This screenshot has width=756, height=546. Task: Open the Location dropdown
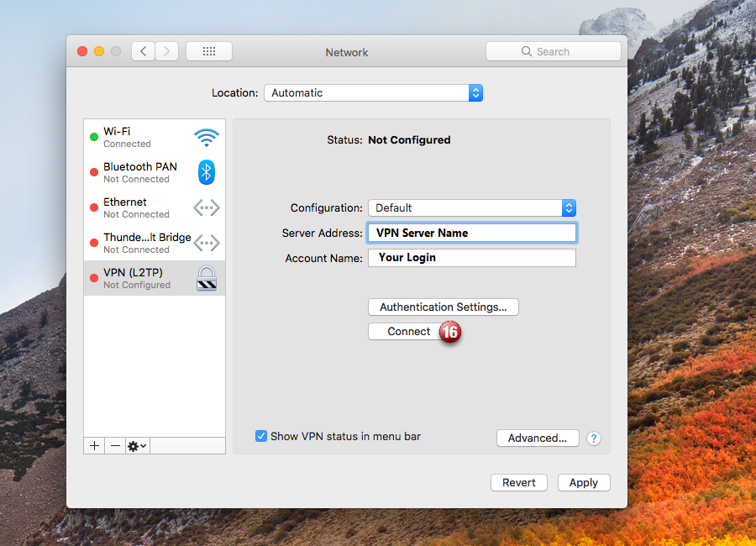click(x=373, y=92)
